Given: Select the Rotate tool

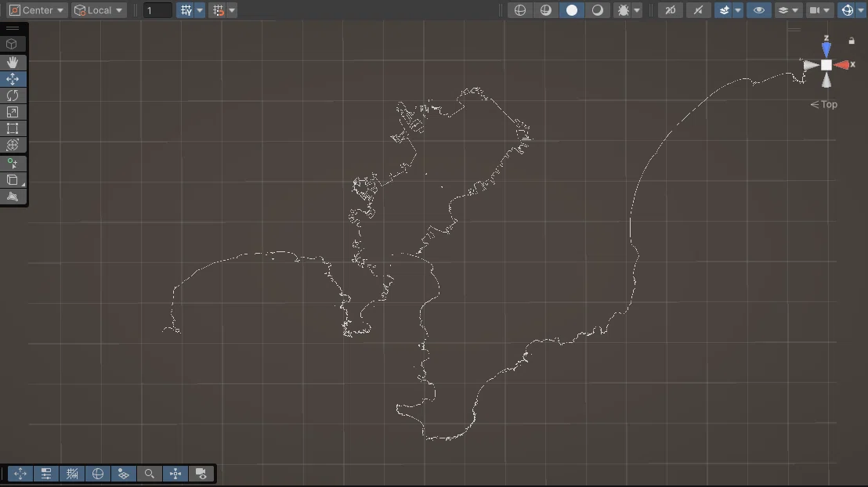Looking at the screenshot, I should 13,96.
